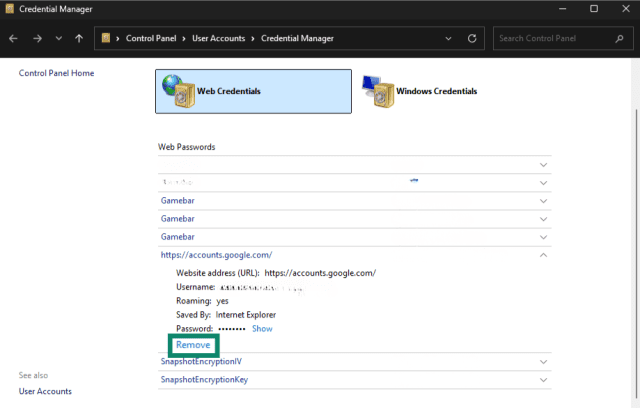Click Credential Manager breadcrumb item
Viewport: 640px width, 408px height.
click(297, 38)
